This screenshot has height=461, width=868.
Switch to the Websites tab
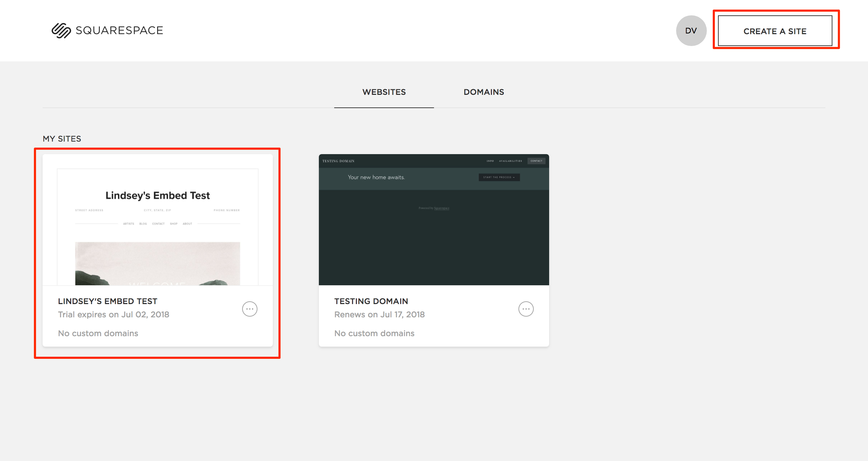pyautogui.click(x=384, y=92)
